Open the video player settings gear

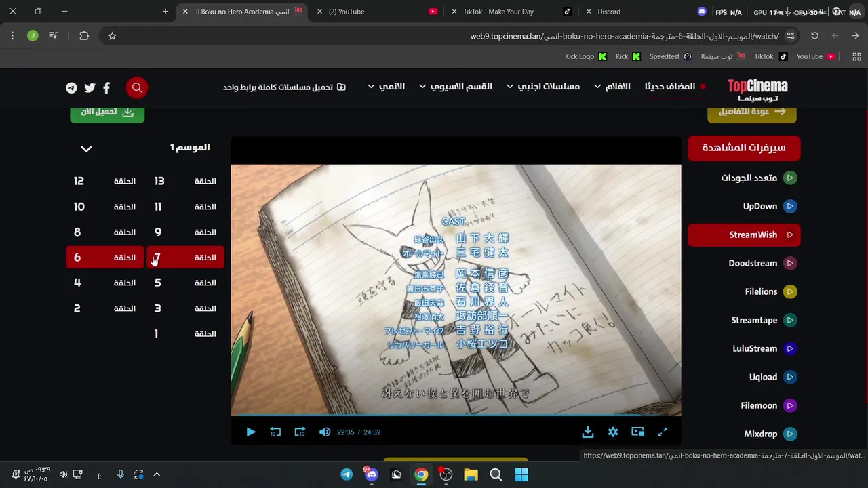[613, 432]
